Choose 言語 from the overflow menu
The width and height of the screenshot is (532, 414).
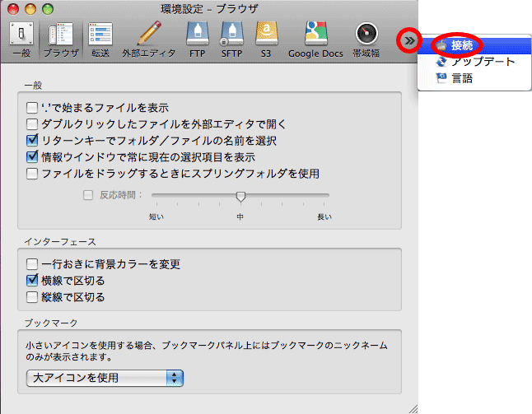click(x=474, y=78)
